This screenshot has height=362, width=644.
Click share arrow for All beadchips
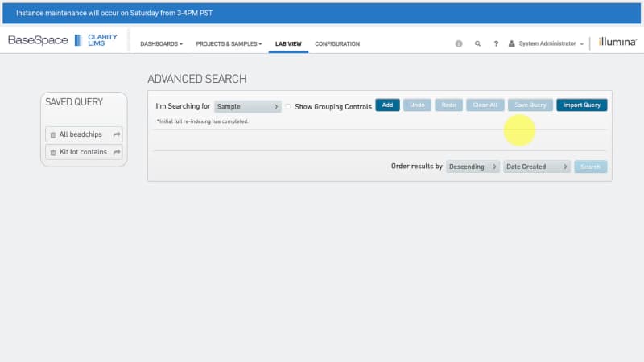[117, 134]
